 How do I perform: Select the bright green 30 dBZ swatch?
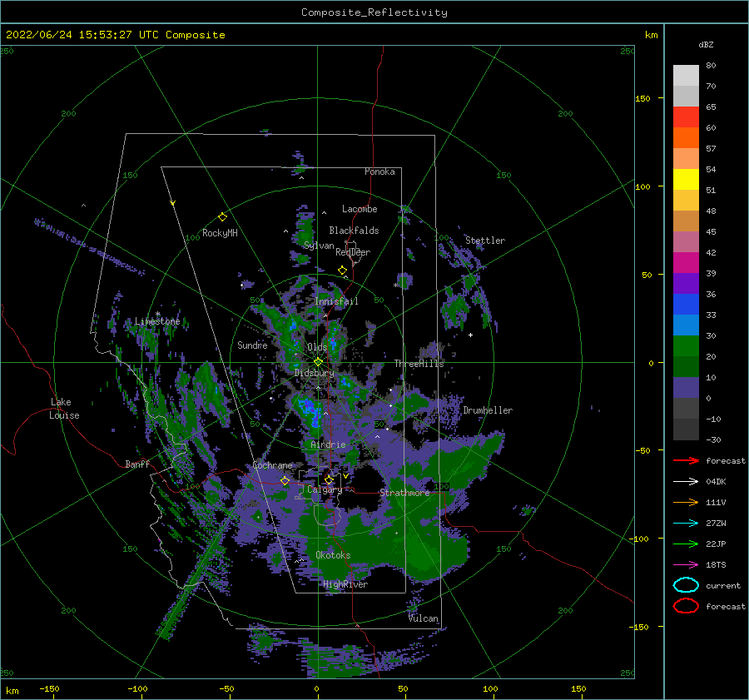[x=686, y=346]
